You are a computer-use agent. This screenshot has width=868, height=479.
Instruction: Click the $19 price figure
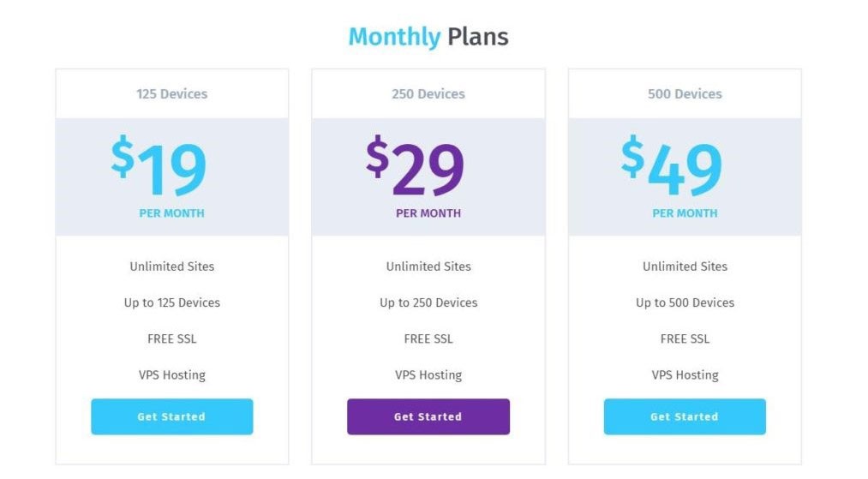click(159, 168)
